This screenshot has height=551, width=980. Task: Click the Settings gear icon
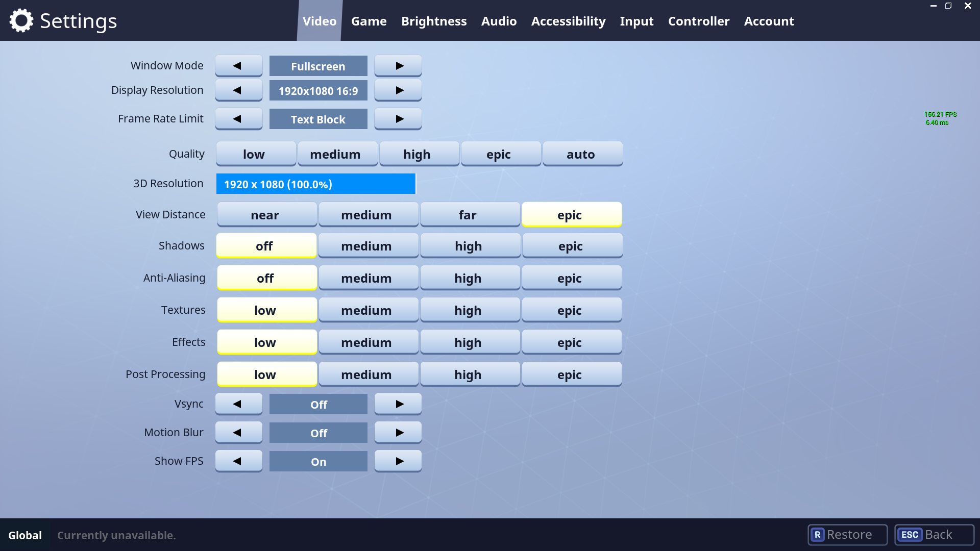[21, 21]
